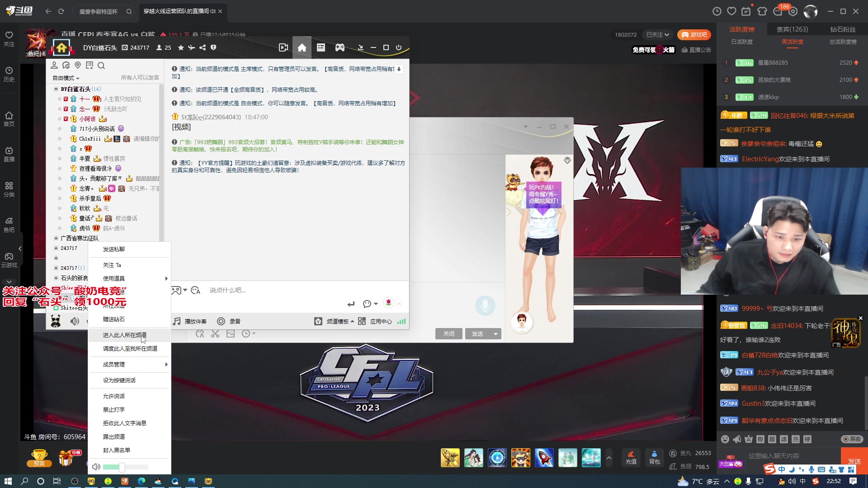868x488 pixels.
Task: Click the music note icon for 播放伴奏
Action: [177, 321]
